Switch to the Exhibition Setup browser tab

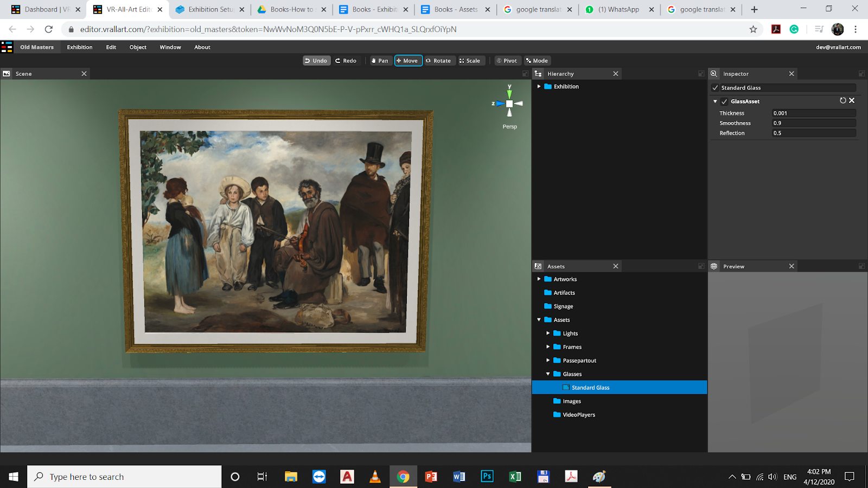210,10
